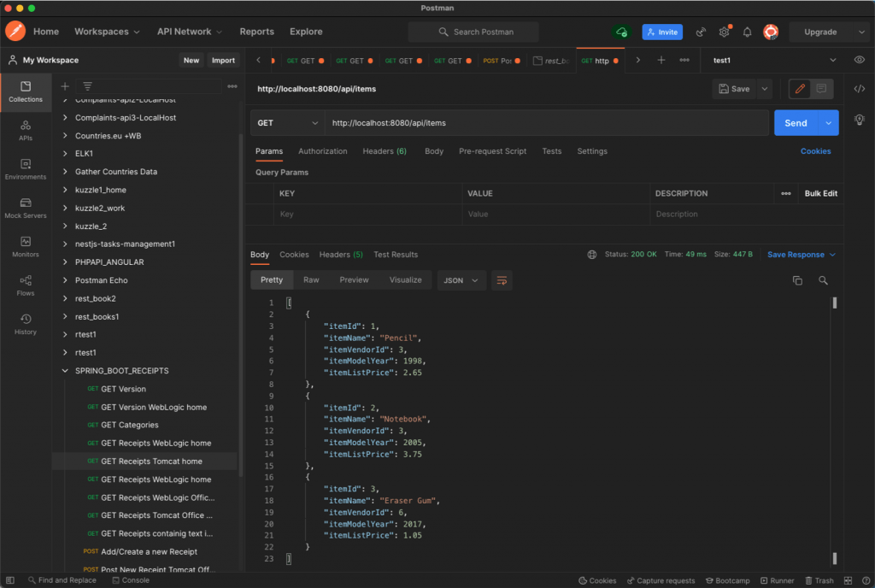Open the JSON format dropdown
The width and height of the screenshot is (875, 588).
461,280
